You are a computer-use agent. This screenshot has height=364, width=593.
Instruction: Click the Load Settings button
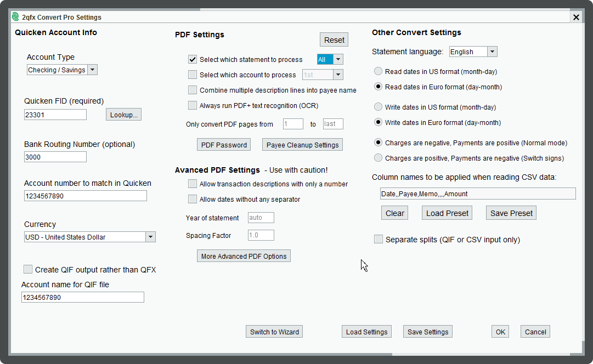[x=367, y=332]
